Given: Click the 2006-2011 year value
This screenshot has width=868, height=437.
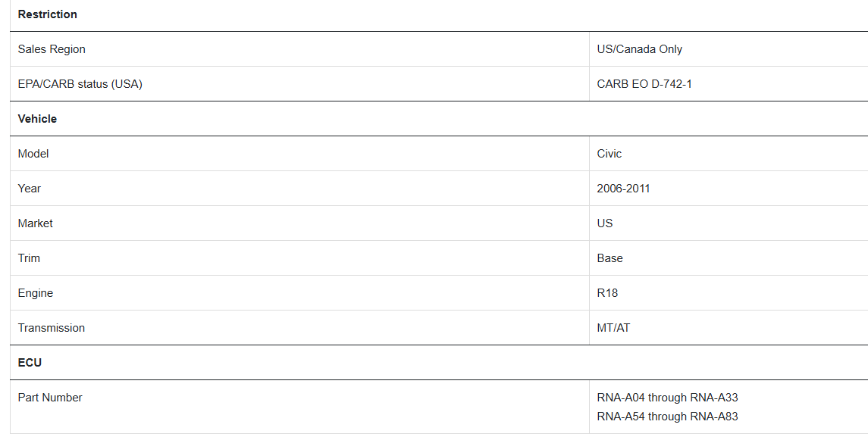Looking at the screenshot, I should [623, 189].
